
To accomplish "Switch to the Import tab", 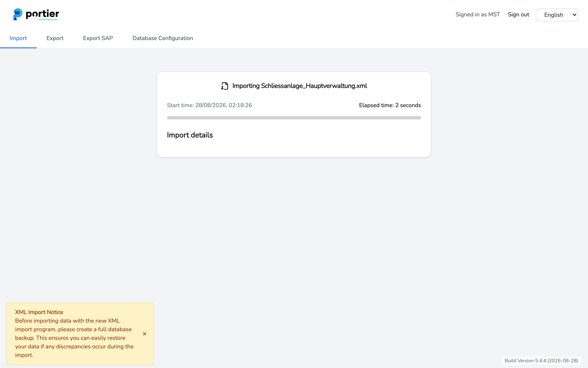I will pos(18,38).
